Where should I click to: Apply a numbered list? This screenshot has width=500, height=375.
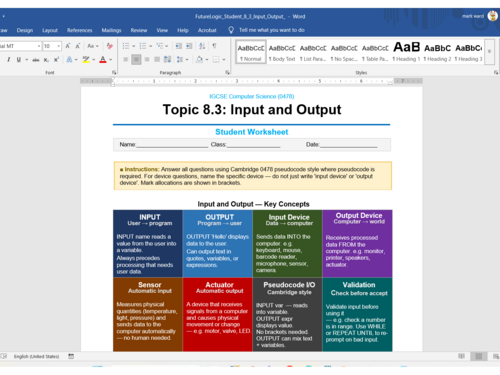[x=143, y=46]
